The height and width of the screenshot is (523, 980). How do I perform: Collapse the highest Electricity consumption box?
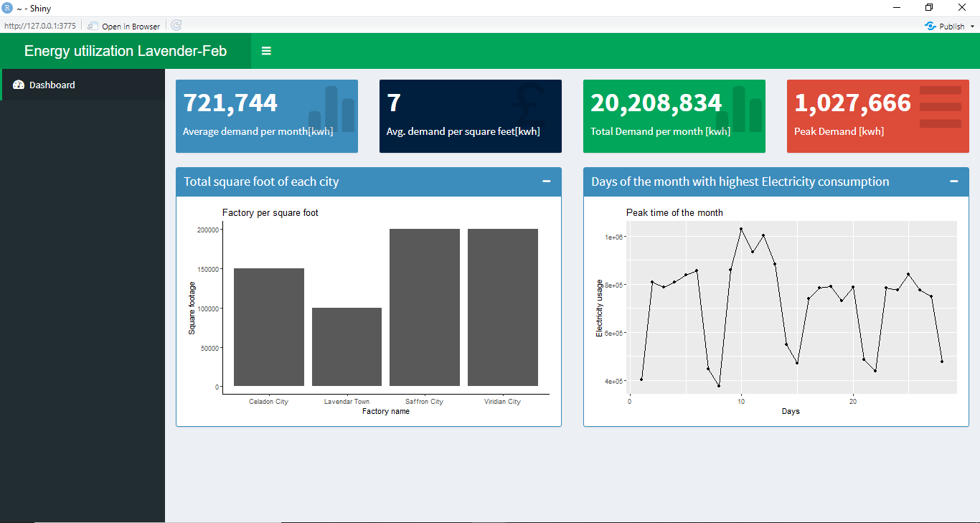[x=954, y=182]
